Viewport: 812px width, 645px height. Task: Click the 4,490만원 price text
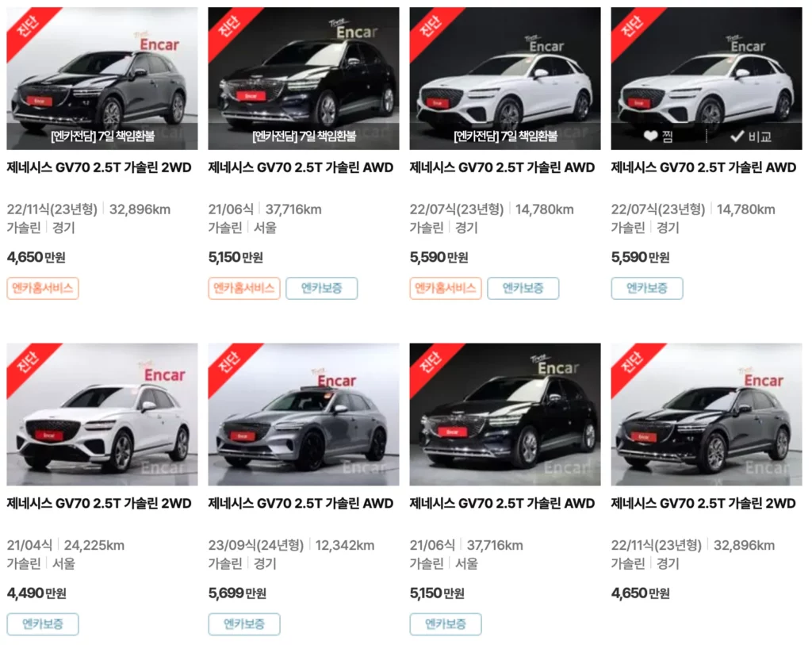(36, 593)
